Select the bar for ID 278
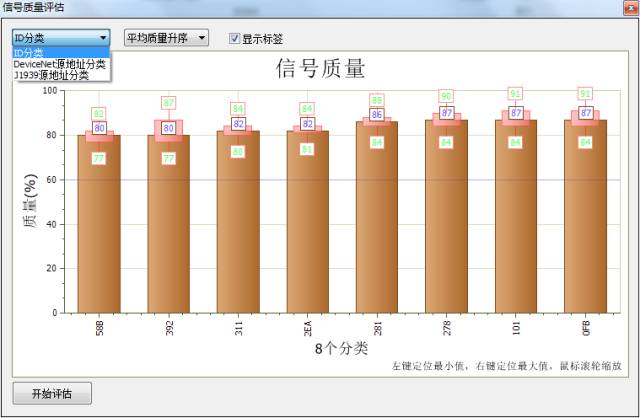This screenshot has width=640, height=418. (447, 216)
